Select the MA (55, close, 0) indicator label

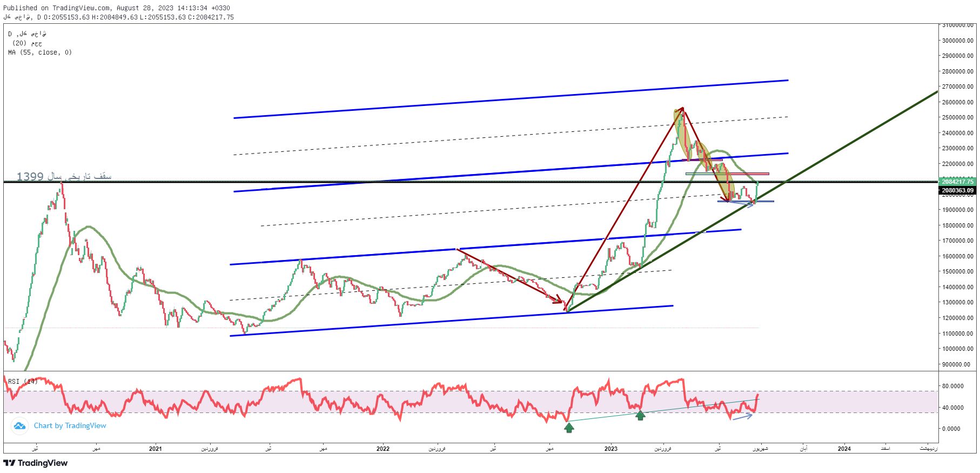pyautogui.click(x=40, y=52)
